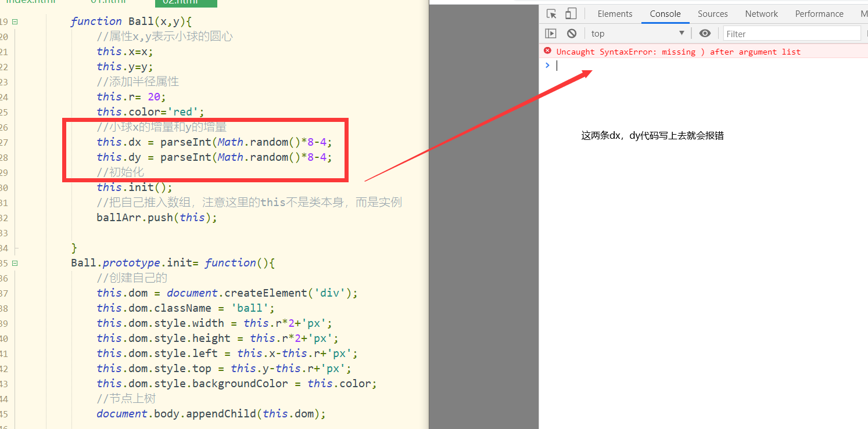868x429 pixels.
Task: Click the 'this.dom.style.top' code line
Action: tap(224, 369)
